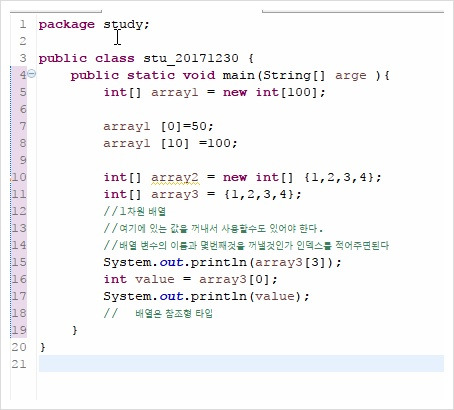Click the class name stu_20171230

(x=191, y=58)
